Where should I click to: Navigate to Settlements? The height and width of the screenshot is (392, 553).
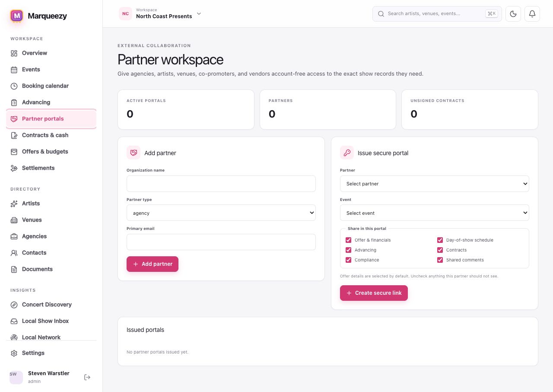[51, 168]
